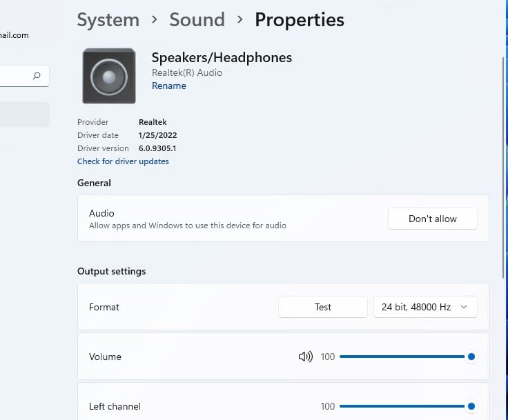Select the highlighted sidebar item
This screenshot has height=420, width=508.
(x=24, y=114)
